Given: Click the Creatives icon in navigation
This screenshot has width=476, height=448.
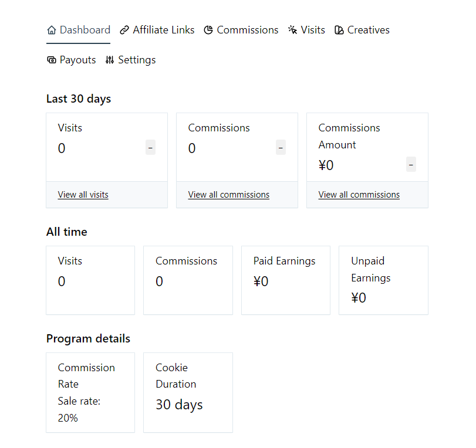Looking at the screenshot, I should pyautogui.click(x=339, y=30).
